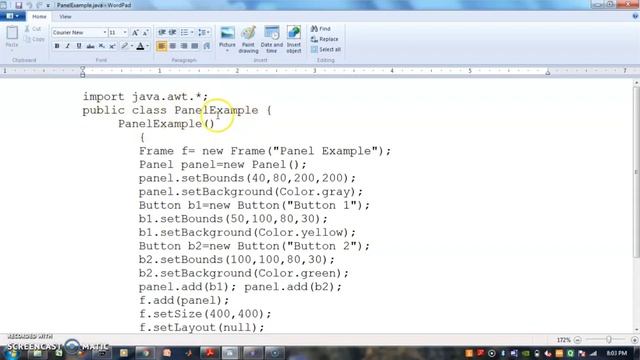640x360 pixels.
Task: Click the Cut button
Action: [33, 29]
